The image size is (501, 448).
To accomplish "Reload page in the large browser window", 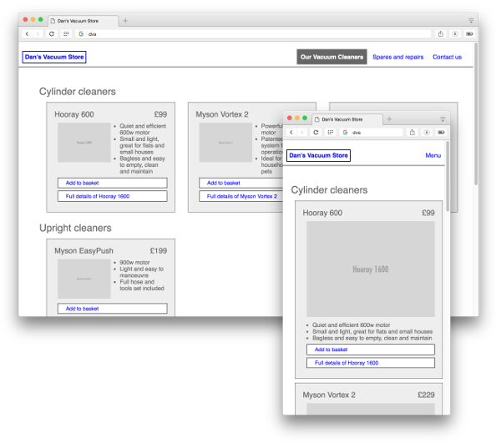I will point(52,34).
